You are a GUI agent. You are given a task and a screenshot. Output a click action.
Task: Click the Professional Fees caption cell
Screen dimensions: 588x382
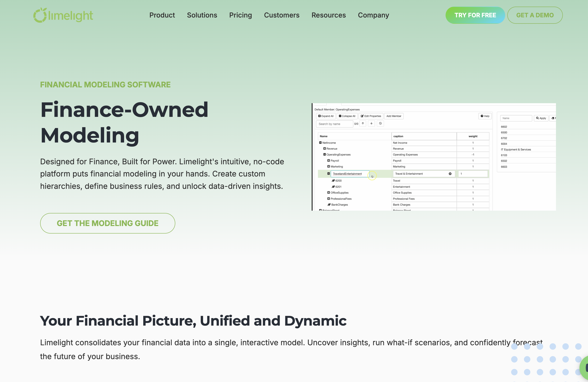(x=424, y=198)
